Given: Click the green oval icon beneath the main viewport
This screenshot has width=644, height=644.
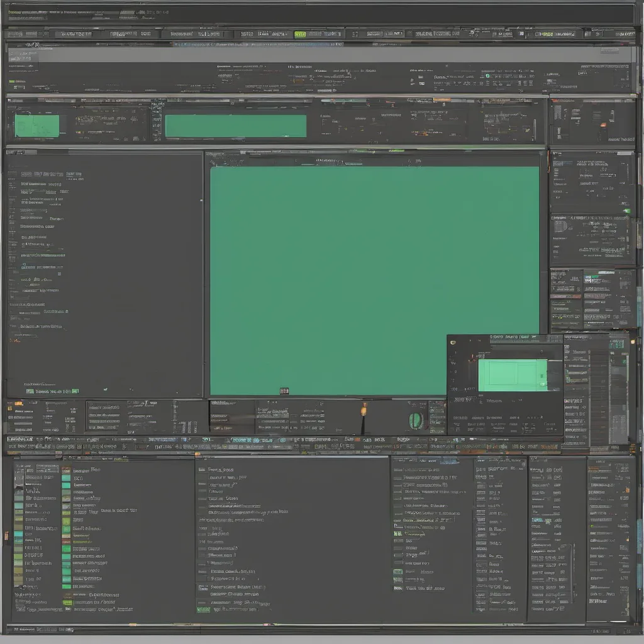Looking at the screenshot, I should click(416, 420).
